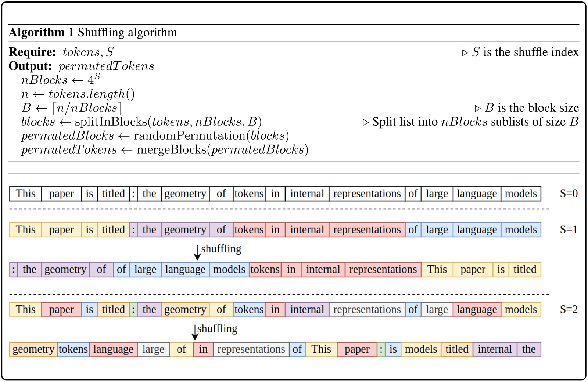Click the splitInBlocks line in the pseudocode

tap(141, 121)
